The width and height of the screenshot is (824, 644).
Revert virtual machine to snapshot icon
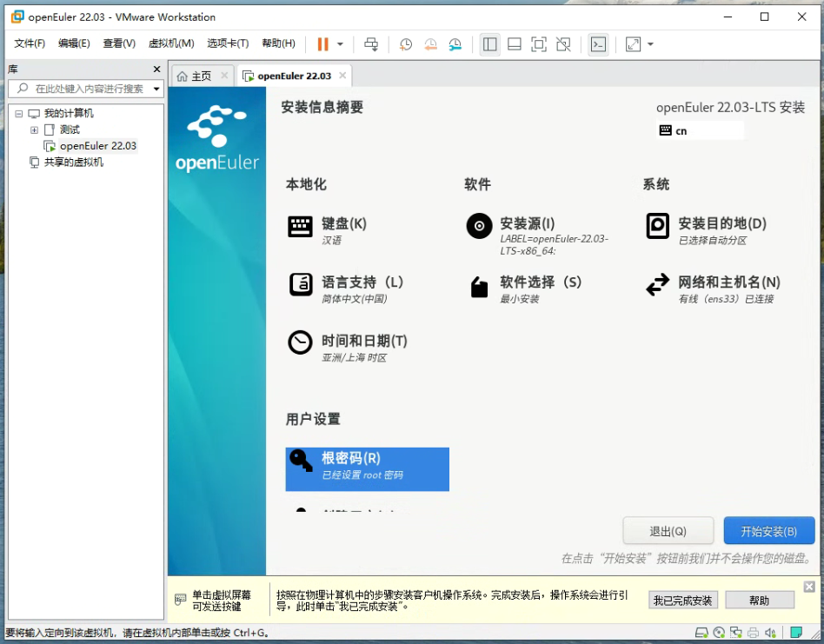pyautogui.click(x=430, y=44)
